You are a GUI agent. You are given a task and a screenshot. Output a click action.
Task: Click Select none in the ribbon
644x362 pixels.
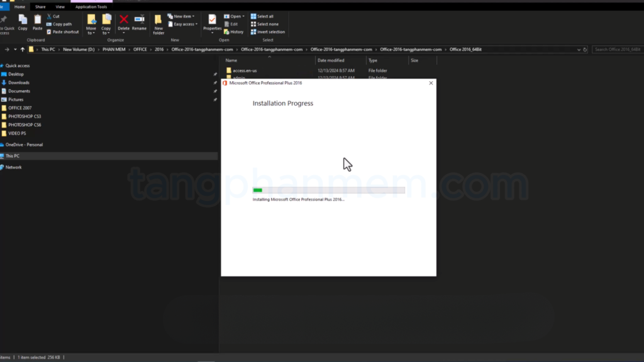[x=265, y=25]
